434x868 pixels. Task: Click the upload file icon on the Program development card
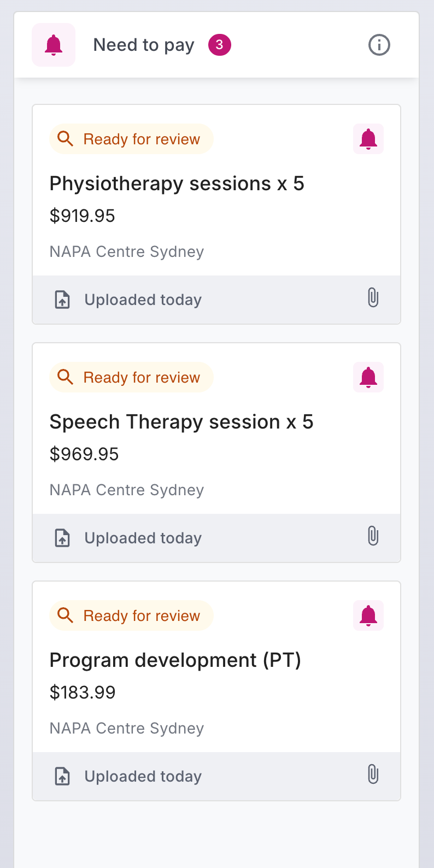63,776
